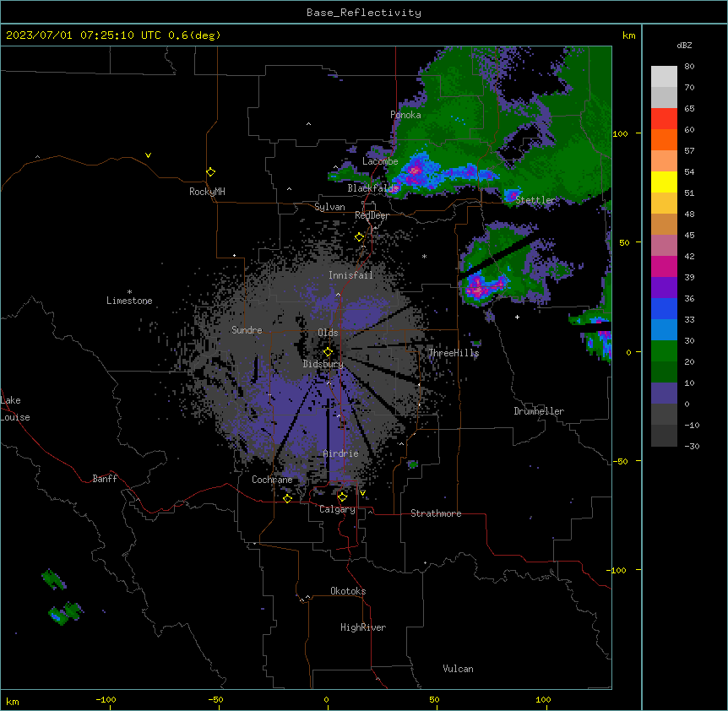
Task: Click the Lake Louise label
Action: [x=15, y=409]
